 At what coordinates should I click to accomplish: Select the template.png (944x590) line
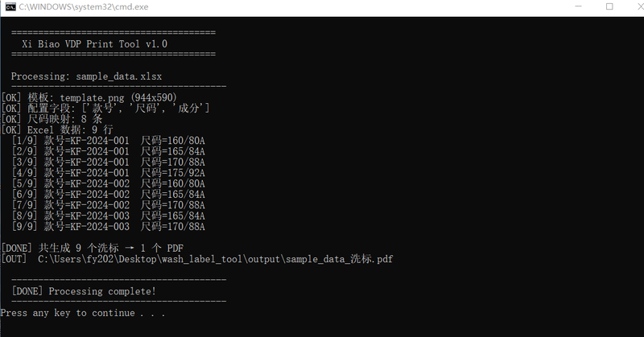(x=89, y=97)
